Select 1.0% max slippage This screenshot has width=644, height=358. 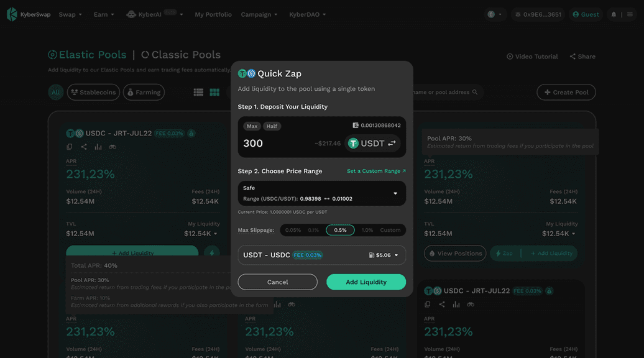click(367, 230)
